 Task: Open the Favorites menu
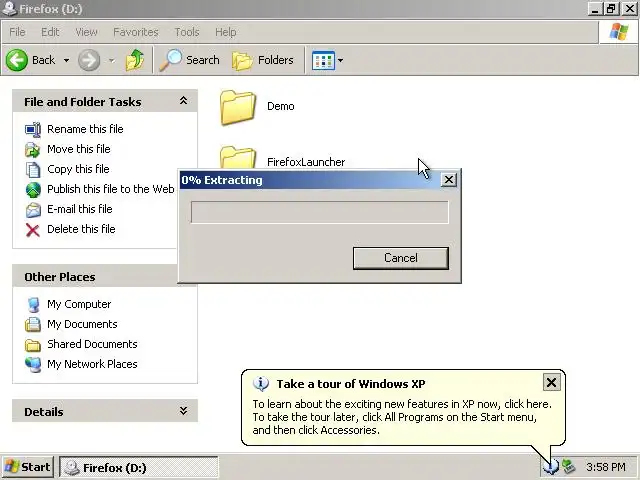[136, 32]
